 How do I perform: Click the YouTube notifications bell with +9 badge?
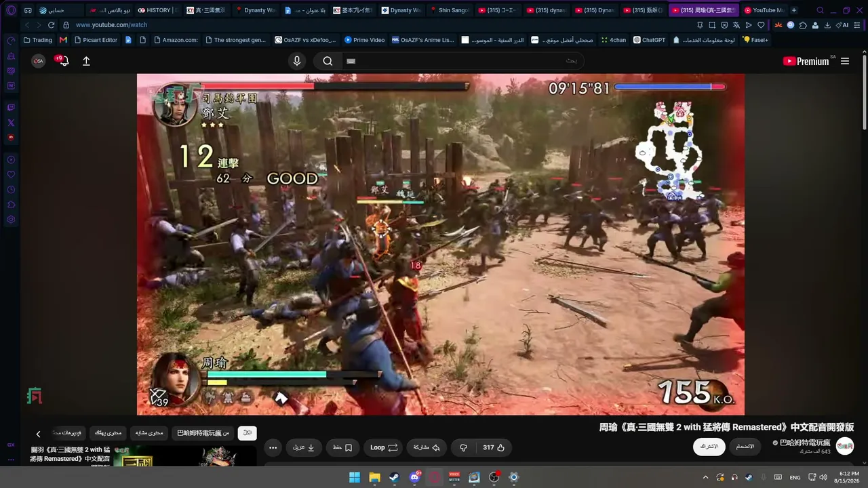63,61
